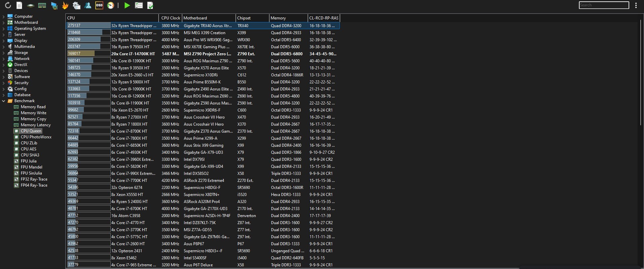Click the Refresh toolbar icon
Image resolution: width=644 pixels, height=269 pixels.
pyautogui.click(x=8, y=5)
